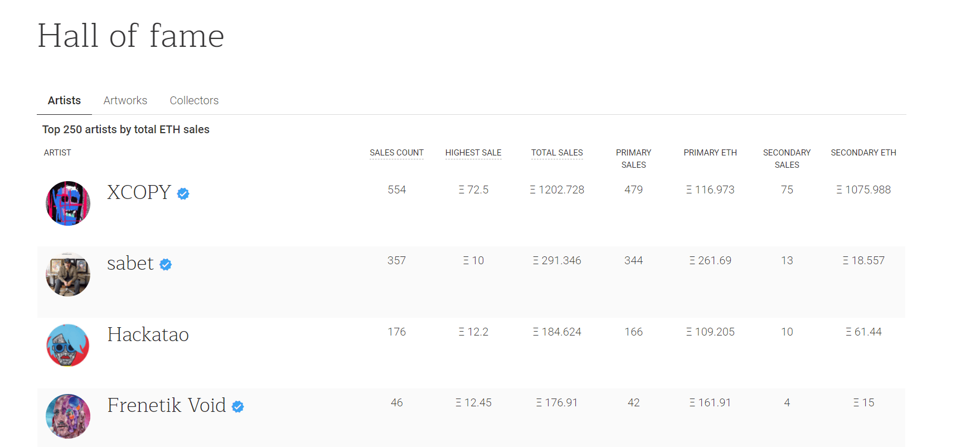Open sabet's profile avatar photo
The height and width of the screenshot is (447, 980).
click(x=68, y=274)
